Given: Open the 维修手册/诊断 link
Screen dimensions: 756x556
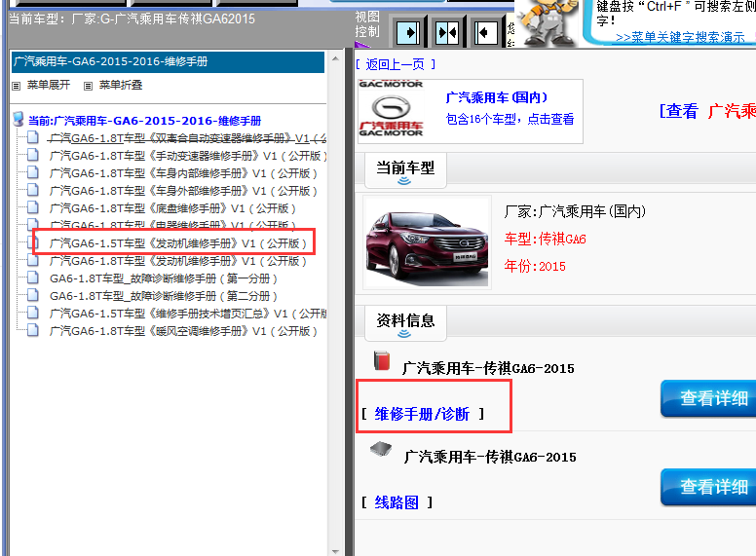Looking at the screenshot, I should point(422,414).
